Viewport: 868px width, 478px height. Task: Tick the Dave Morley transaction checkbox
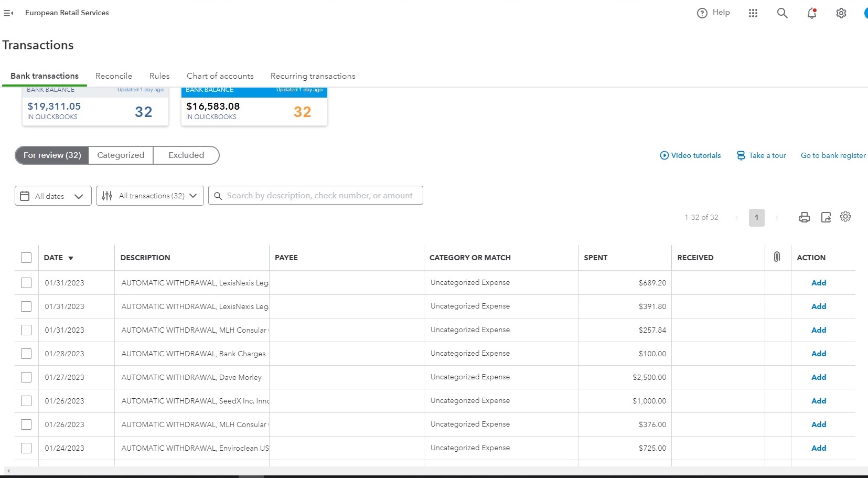coord(26,377)
